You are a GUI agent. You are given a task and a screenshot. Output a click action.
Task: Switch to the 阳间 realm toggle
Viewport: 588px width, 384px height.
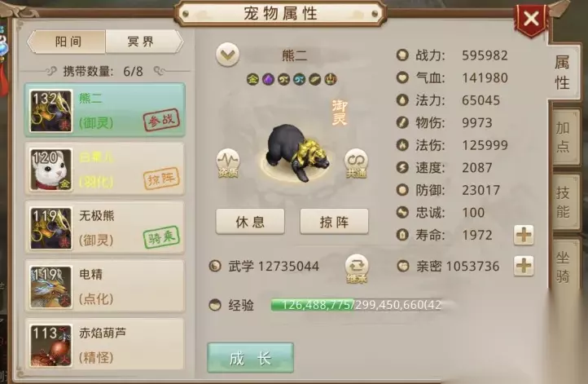click(x=67, y=42)
